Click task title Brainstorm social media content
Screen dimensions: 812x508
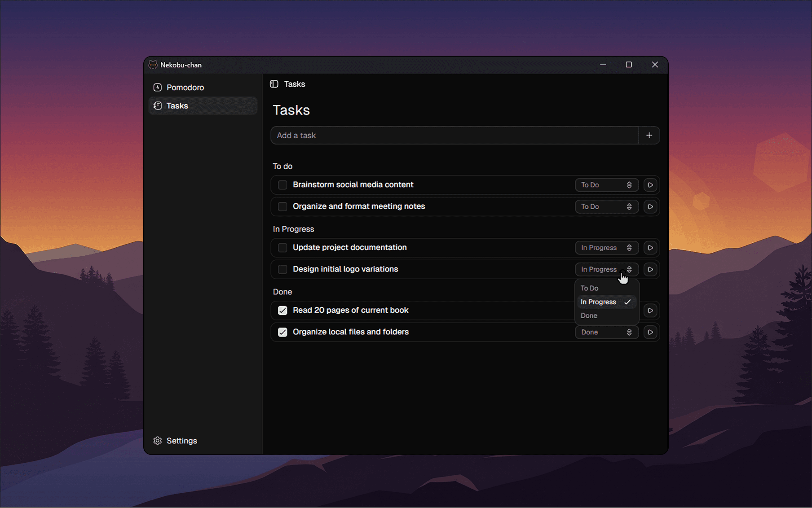(x=353, y=185)
